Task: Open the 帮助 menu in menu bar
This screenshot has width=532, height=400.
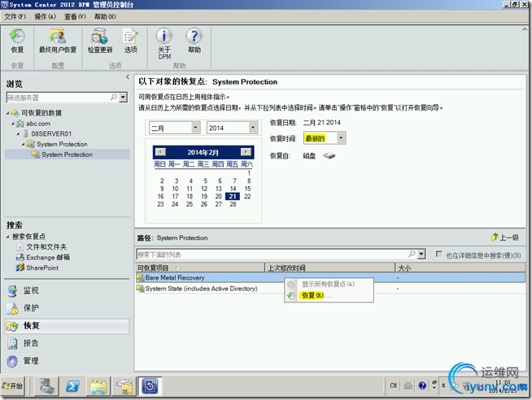Action: pos(105,16)
